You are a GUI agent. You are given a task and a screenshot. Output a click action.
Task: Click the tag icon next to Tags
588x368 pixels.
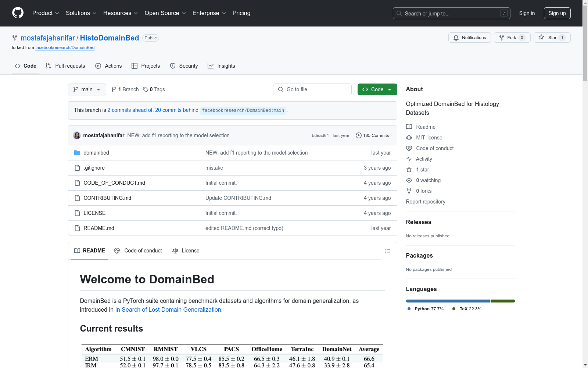pos(146,89)
